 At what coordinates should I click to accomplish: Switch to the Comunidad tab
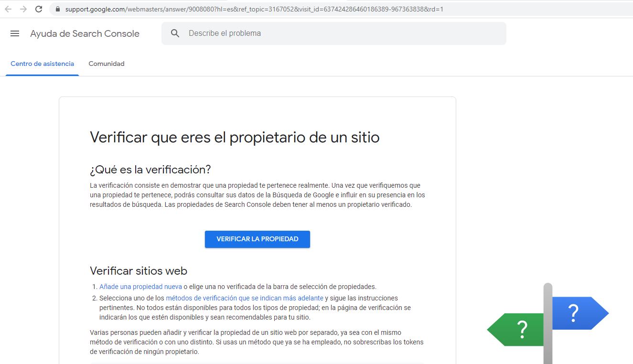(x=106, y=64)
